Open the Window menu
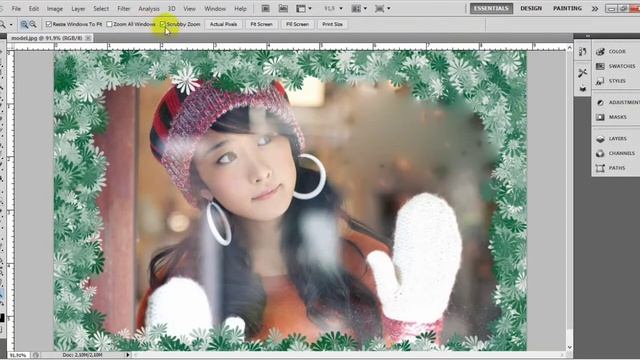Image resolution: width=640 pixels, height=360 pixels. pos(215,9)
